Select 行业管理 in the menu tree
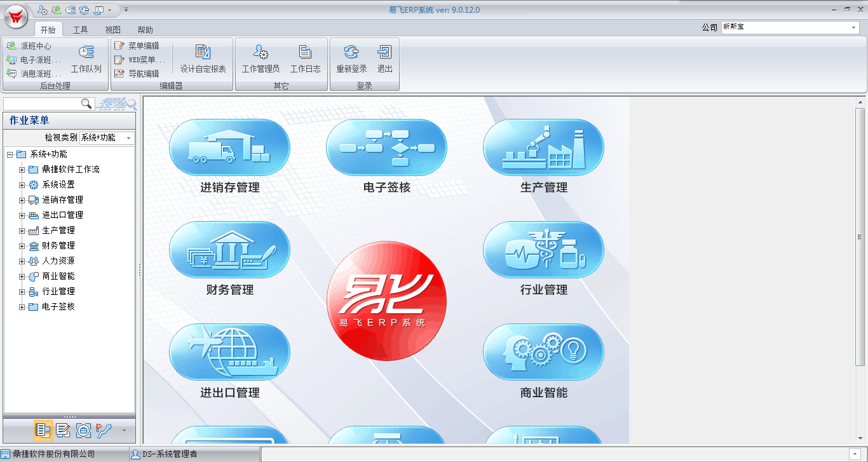 pos(58,291)
